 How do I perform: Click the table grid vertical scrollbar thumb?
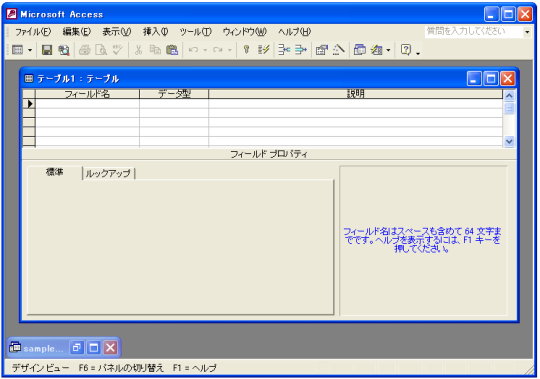click(509, 108)
